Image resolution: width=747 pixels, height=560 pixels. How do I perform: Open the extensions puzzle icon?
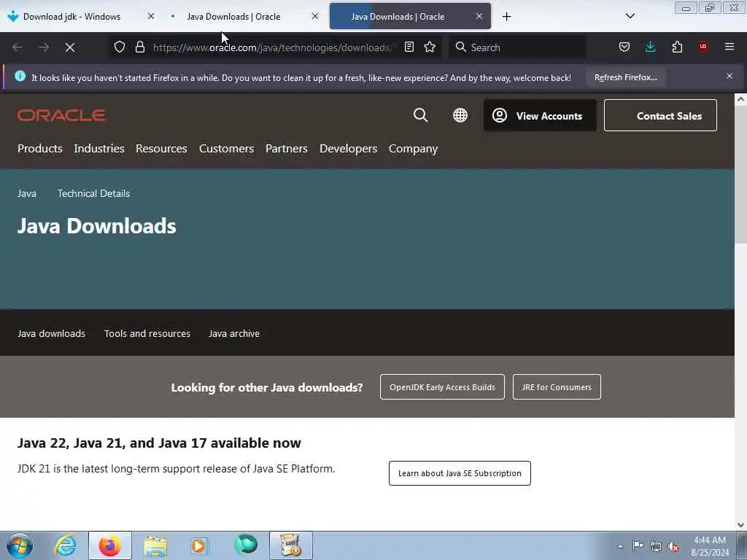tap(677, 47)
